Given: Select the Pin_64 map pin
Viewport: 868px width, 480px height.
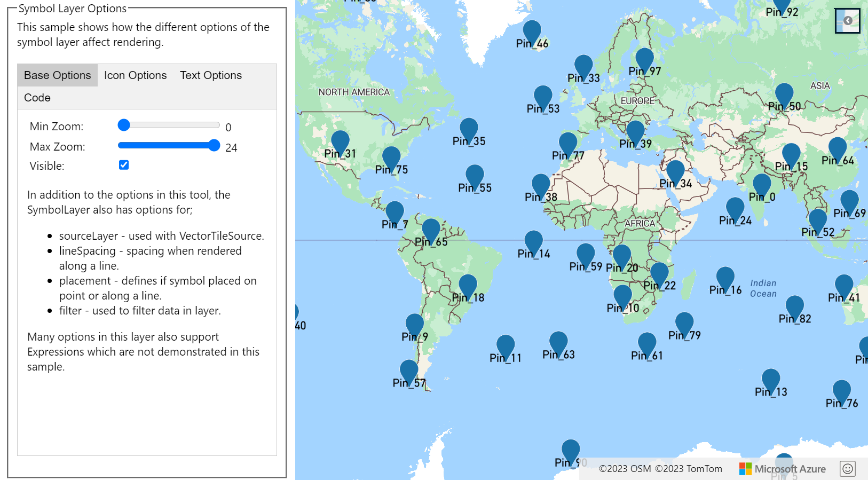Looking at the screenshot, I should (838, 149).
